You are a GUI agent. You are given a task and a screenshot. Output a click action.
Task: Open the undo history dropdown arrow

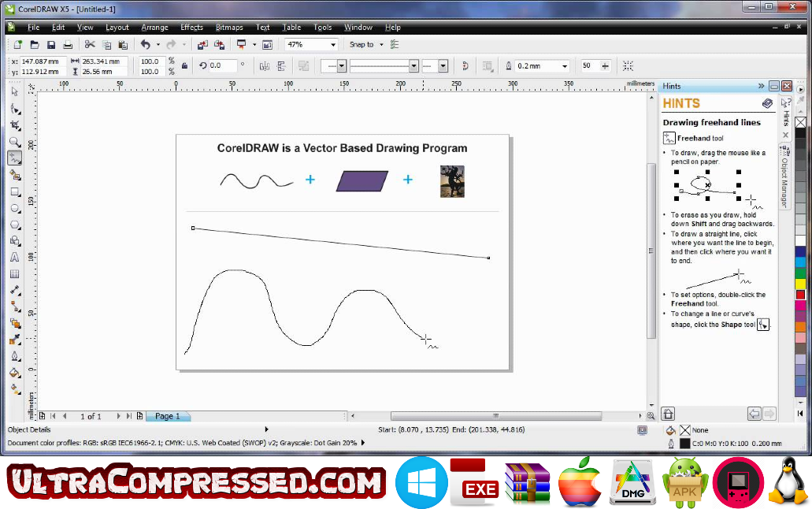158,45
